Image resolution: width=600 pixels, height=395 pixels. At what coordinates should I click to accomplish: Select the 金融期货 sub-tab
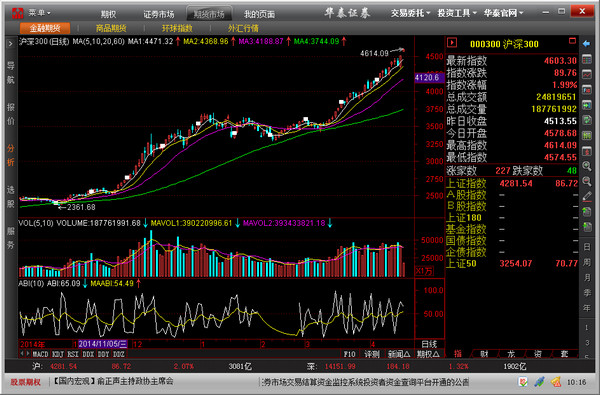45,28
